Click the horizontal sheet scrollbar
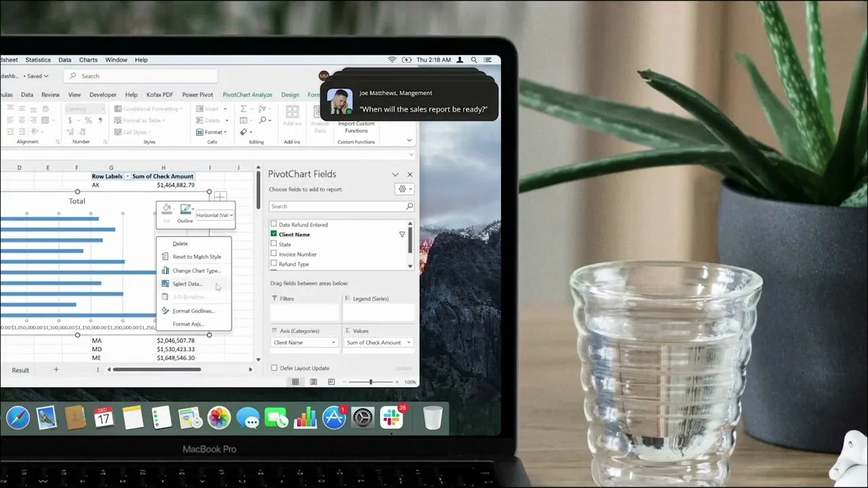Viewport: 868px width, 488px height. pos(157,369)
